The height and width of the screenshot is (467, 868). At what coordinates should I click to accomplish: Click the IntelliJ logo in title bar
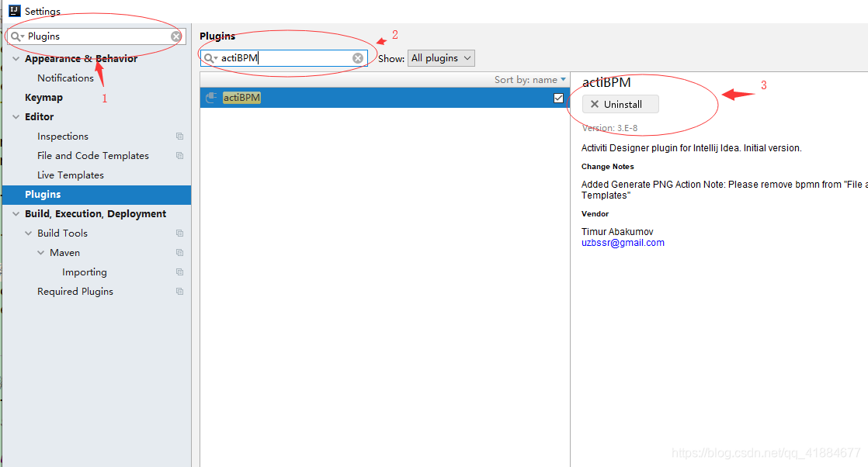pos(15,11)
